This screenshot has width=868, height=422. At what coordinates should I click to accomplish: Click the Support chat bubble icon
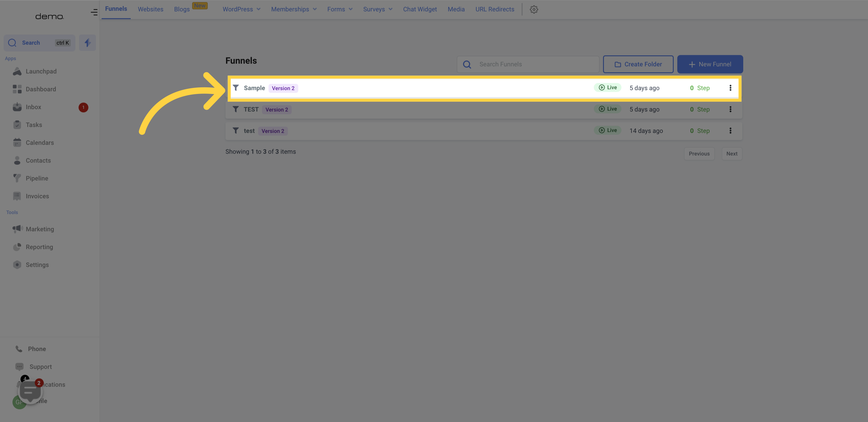click(19, 367)
